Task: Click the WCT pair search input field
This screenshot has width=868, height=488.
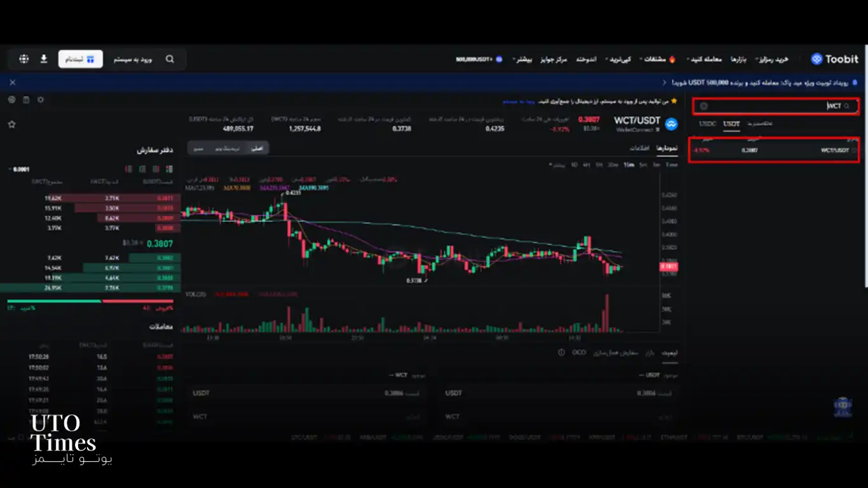Action: (x=775, y=106)
